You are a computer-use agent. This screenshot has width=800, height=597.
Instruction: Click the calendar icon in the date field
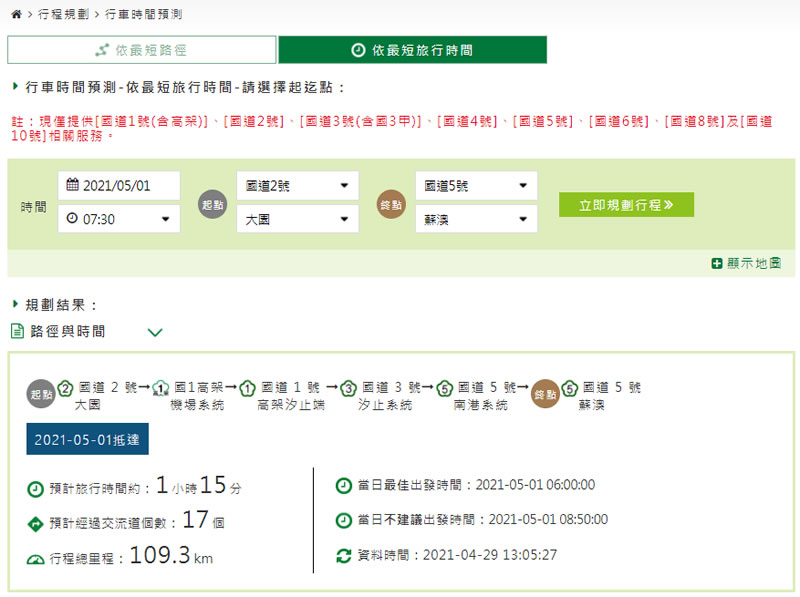pos(72,185)
